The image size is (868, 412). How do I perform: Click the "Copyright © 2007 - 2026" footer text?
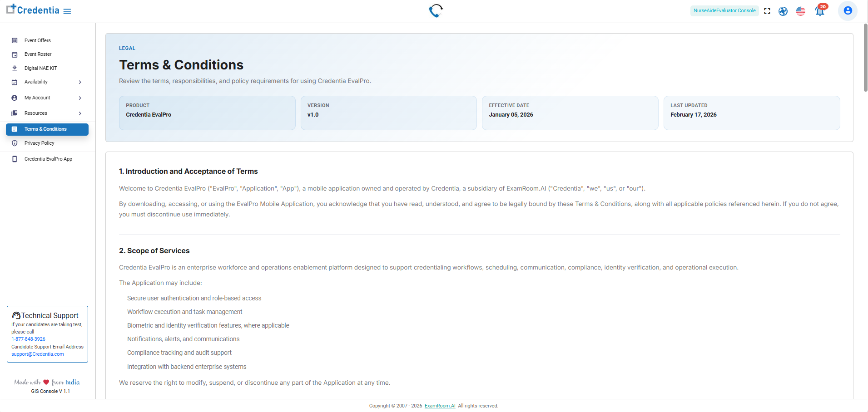tap(396, 406)
